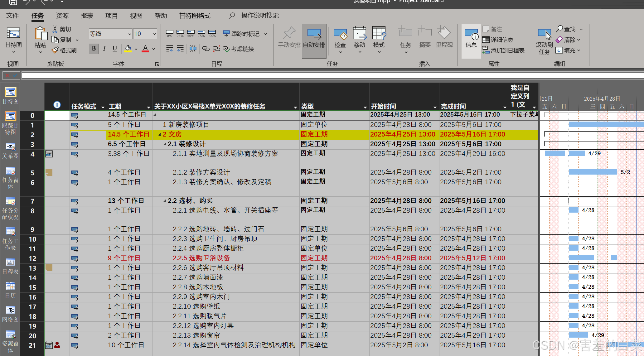Screen dimensions: 644x356
Task: Toggle Italic formatting
Action: pyautogui.click(x=104, y=48)
